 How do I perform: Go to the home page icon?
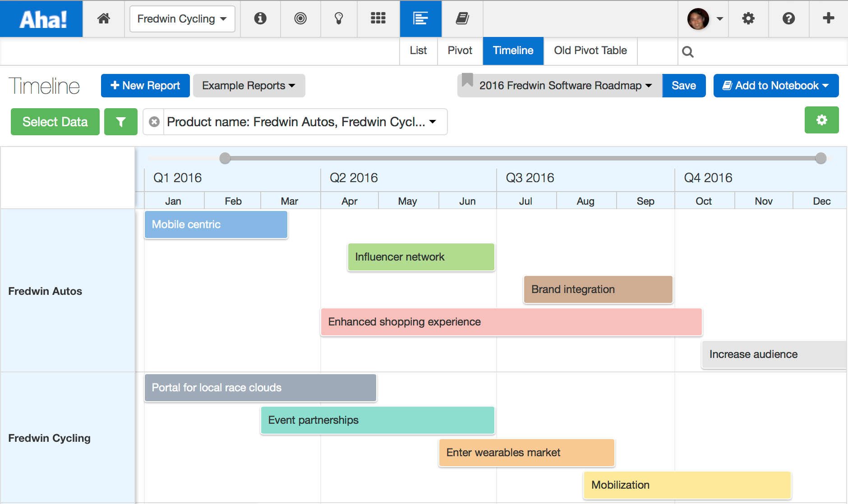tap(104, 18)
